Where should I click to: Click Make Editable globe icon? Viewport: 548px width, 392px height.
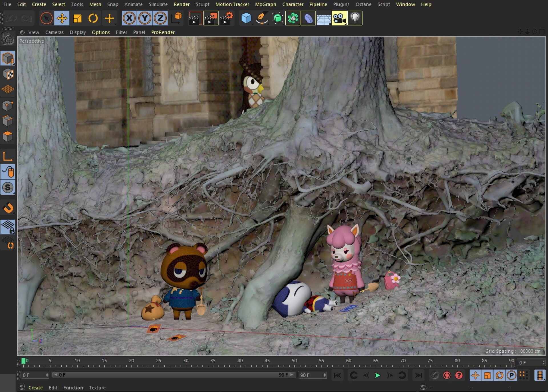[8, 39]
